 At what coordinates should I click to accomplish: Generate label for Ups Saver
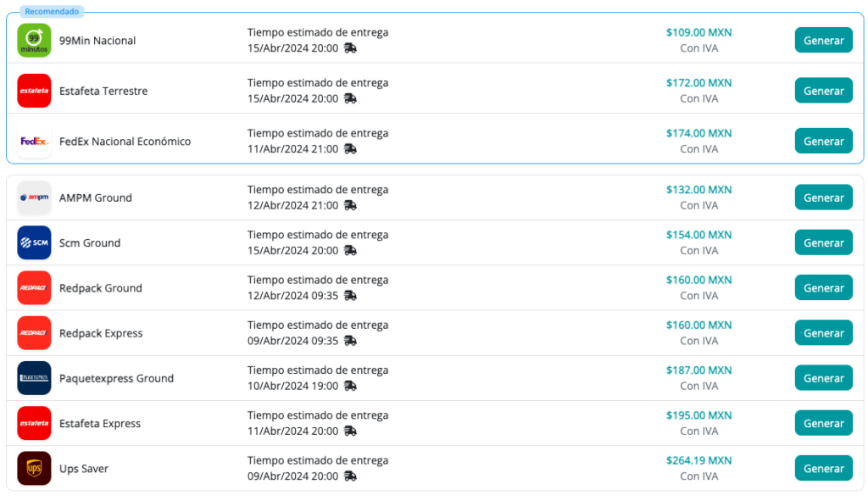(x=824, y=468)
